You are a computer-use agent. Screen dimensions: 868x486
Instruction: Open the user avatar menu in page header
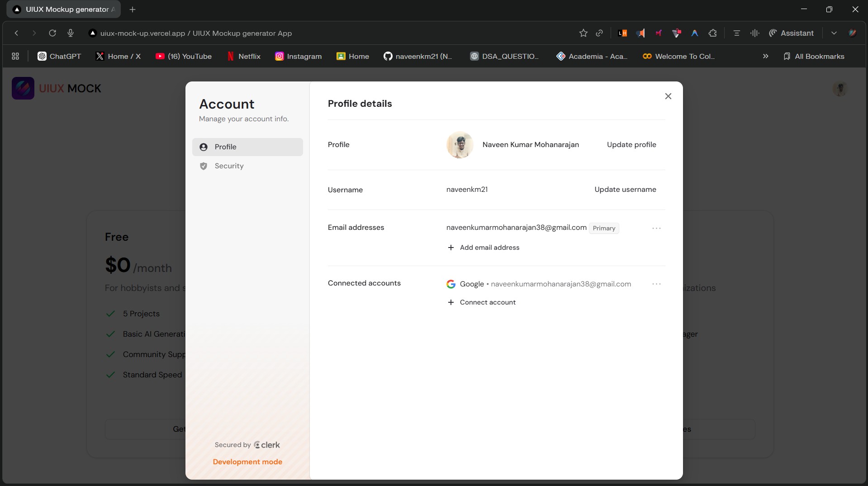click(x=840, y=89)
